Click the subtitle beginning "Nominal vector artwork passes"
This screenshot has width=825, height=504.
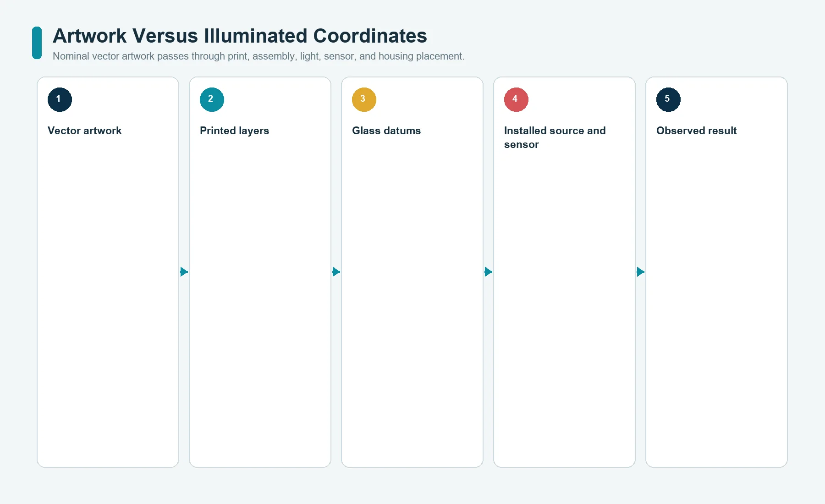click(x=258, y=56)
